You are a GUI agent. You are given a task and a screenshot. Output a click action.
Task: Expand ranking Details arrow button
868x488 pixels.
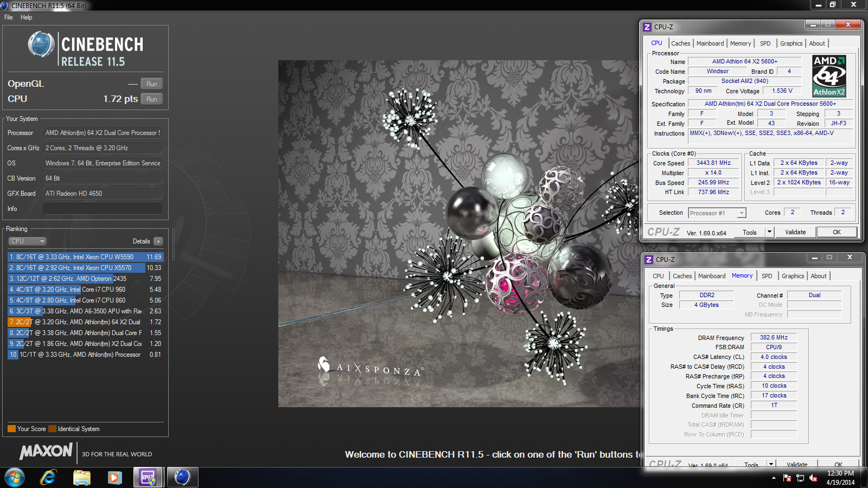click(158, 241)
